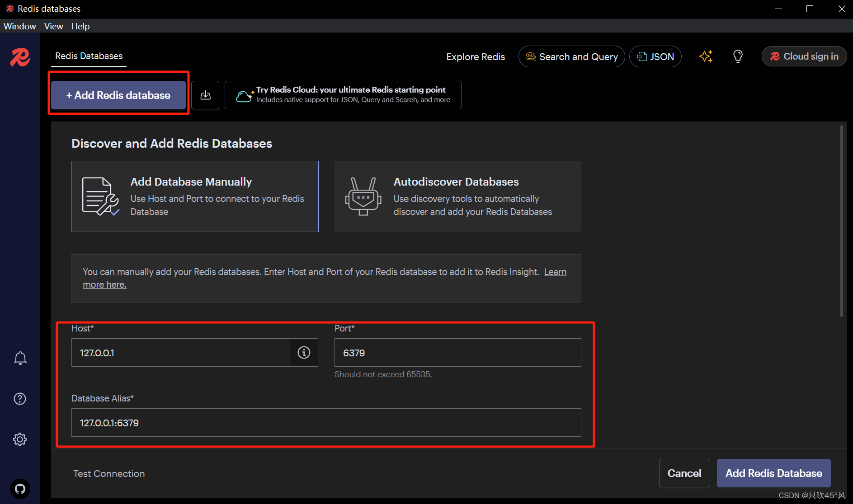Open the Search and Query guide
This screenshot has width=853, height=504.
572,56
